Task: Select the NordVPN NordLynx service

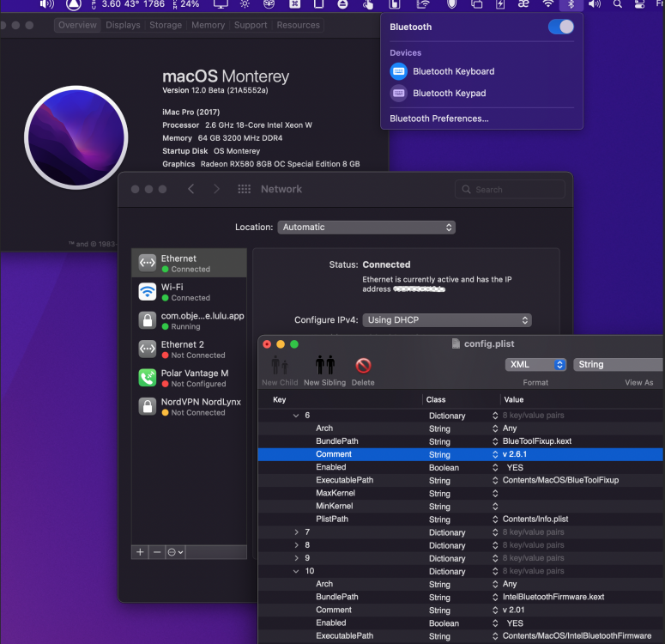Action: 189,407
